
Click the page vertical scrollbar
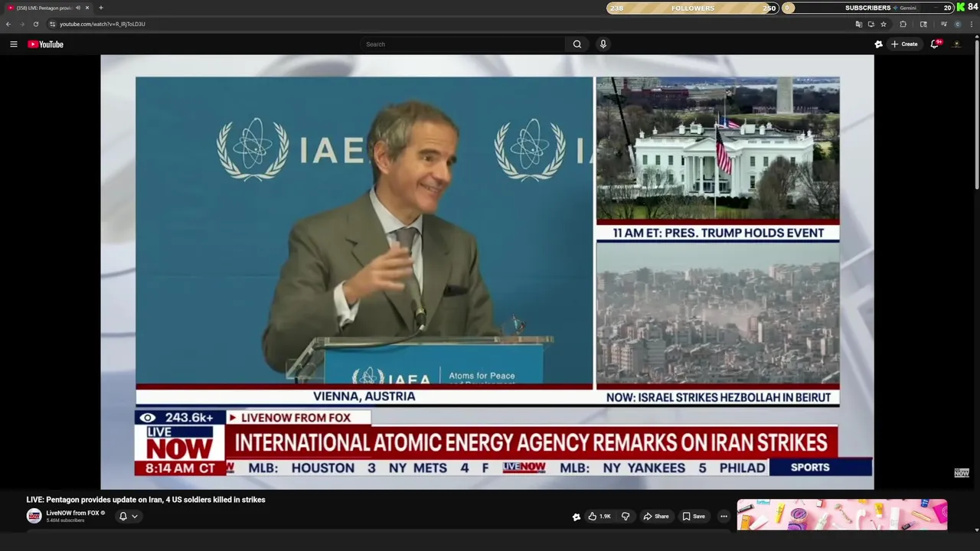pos(976,115)
